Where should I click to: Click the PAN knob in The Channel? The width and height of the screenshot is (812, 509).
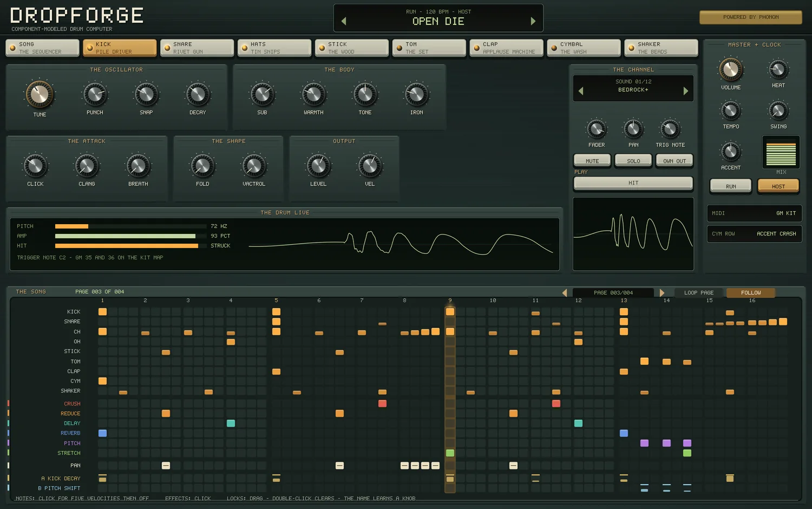(x=633, y=129)
